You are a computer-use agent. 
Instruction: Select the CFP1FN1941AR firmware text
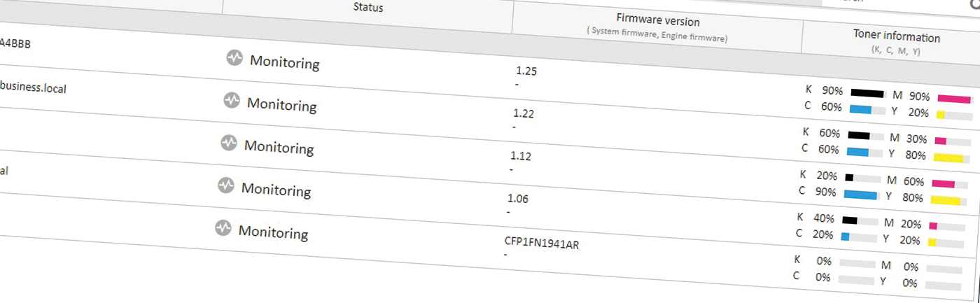541,243
